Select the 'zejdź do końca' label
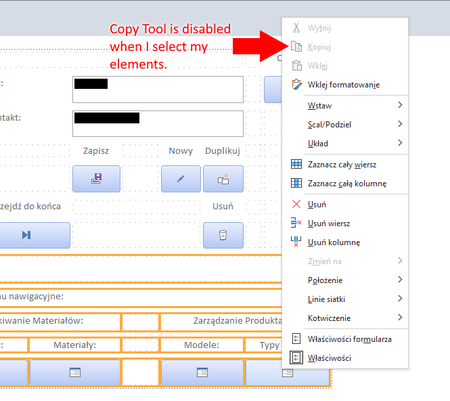Screen dimensions: 450x401 point(30,206)
